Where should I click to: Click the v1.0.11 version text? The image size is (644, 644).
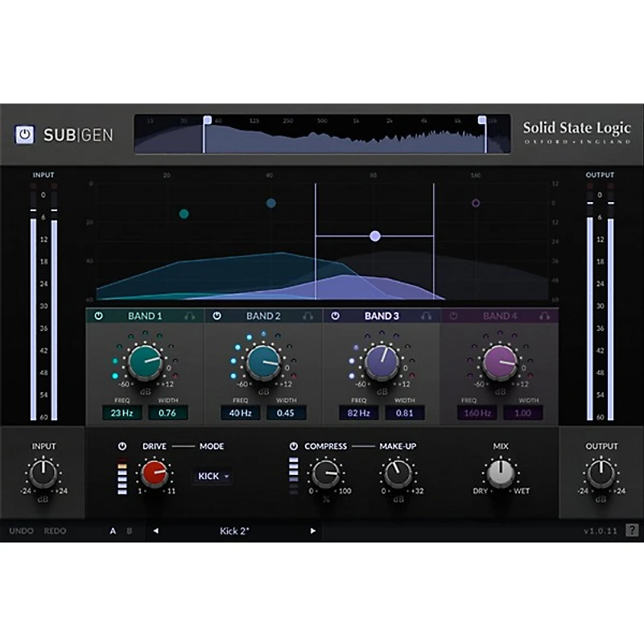(x=601, y=531)
